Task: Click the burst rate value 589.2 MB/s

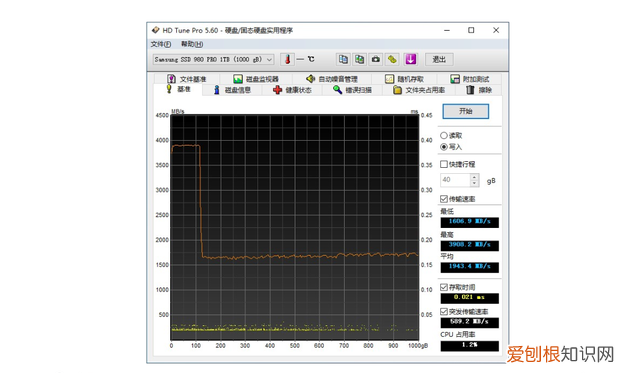Action: [469, 322]
